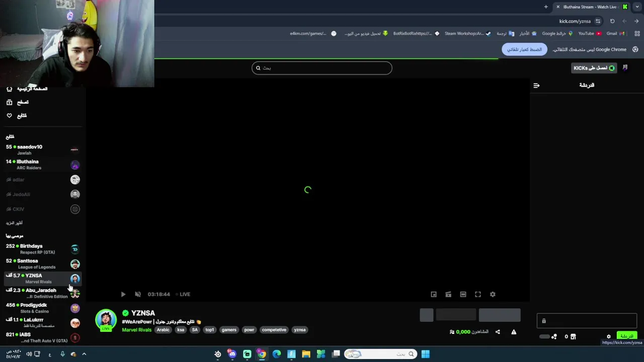Open the notes icon beside get KICKs
The image size is (644, 362).
point(625,68)
